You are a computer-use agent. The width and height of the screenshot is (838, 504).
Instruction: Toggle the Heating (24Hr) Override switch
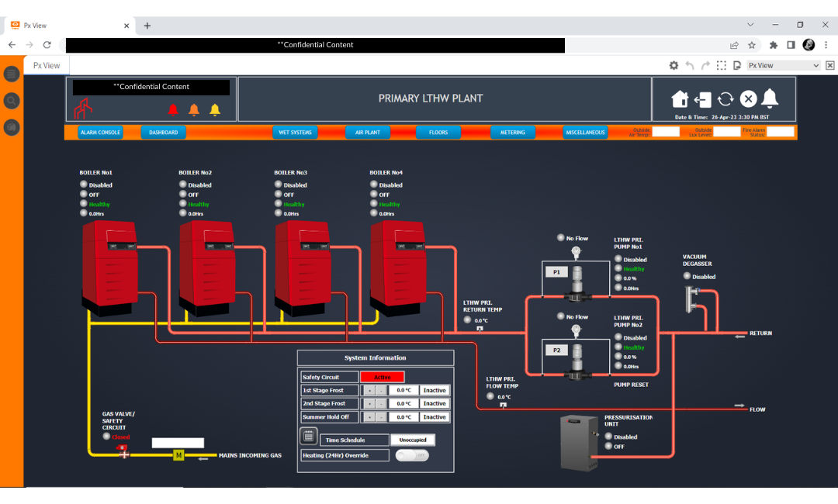(411, 455)
